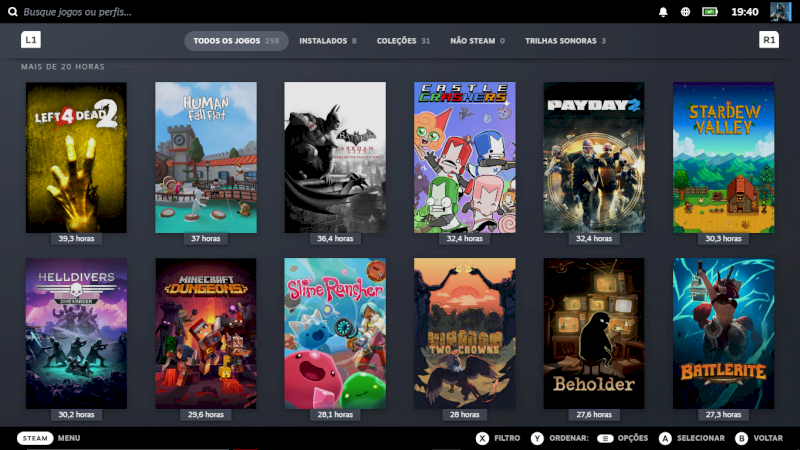Select the Slime Rancher cover
Image resolution: width=800 pixels, height=450 pixels.
335,333
